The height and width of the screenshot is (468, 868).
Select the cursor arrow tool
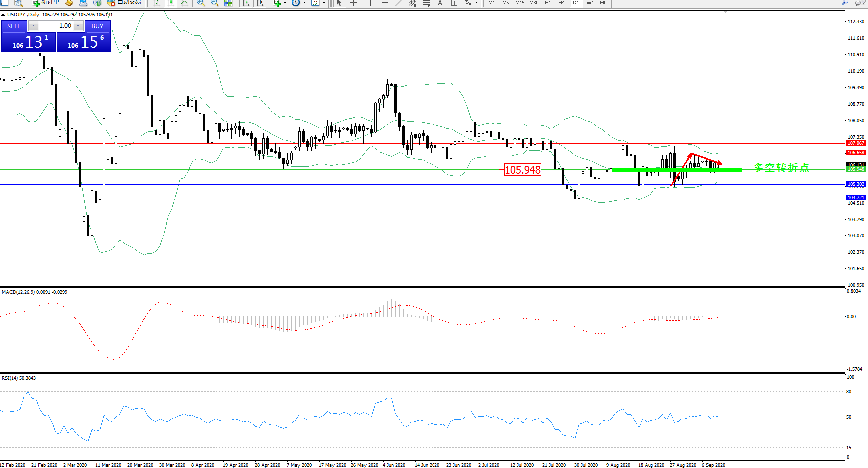click(339, 3)
